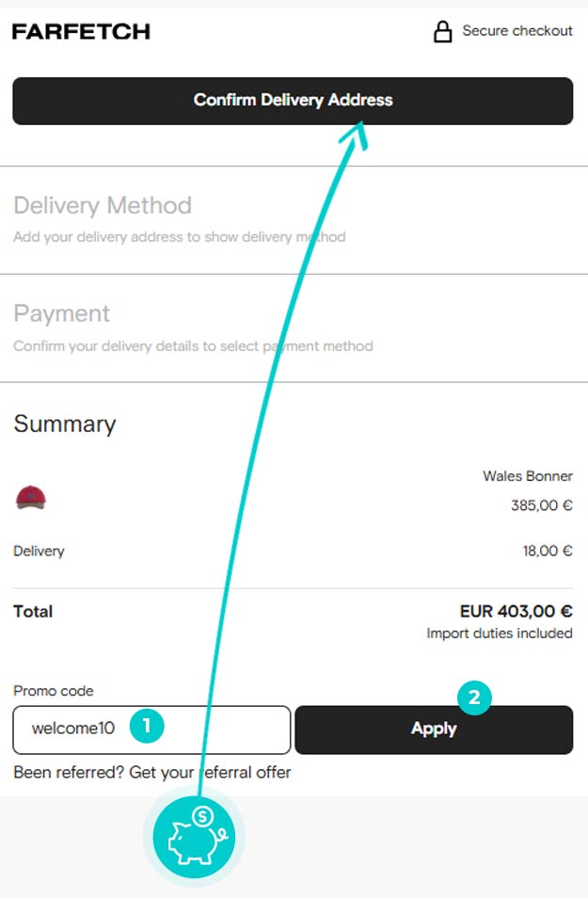Select the Summary section heading
This screenshot has height=898, width=588.
click(x=65, y=424)
